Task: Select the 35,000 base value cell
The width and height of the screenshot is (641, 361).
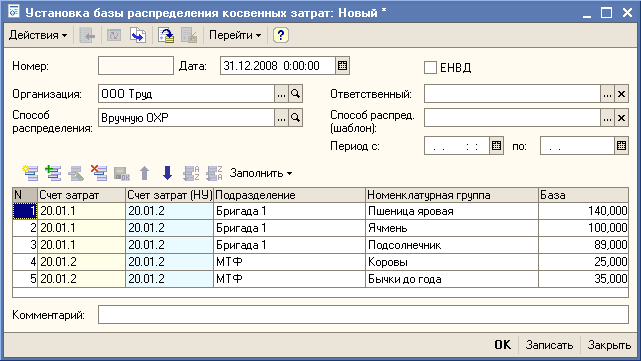Action: click(583, 279)
